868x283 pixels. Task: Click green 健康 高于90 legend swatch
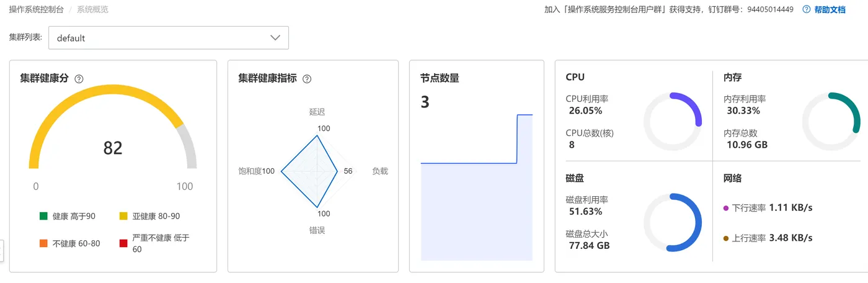[43, 216]
